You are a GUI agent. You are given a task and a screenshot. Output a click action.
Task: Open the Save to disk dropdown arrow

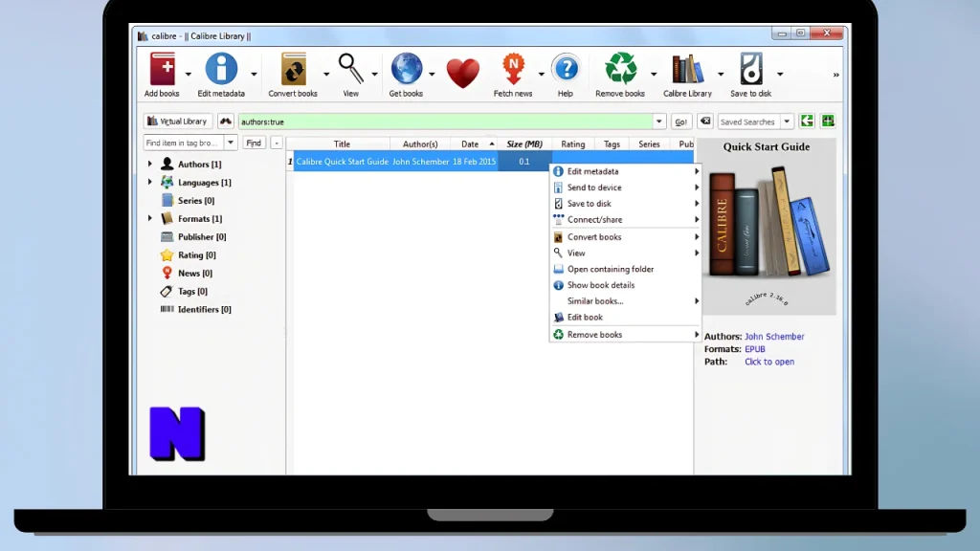pos(780,75)
